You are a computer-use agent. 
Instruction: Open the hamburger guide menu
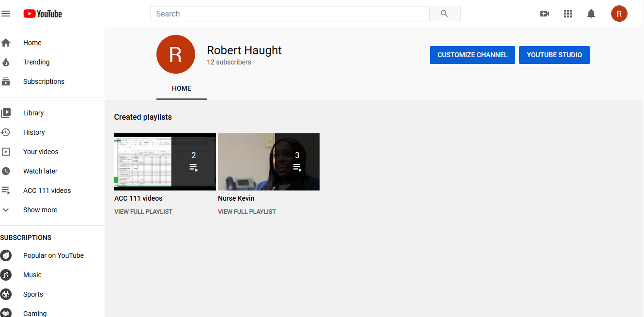[x=6, y=14]
